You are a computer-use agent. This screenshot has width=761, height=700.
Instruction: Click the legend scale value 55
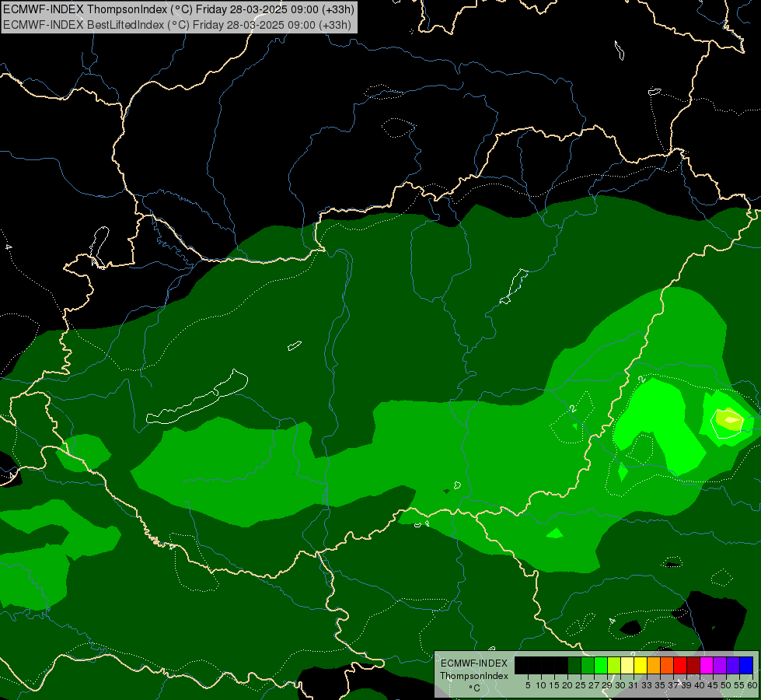click(738, 685)
